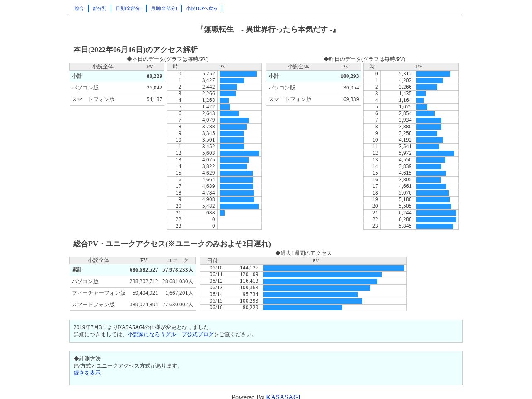Click yesterday's hour 4 PV value 1,164
Image resolution: width=532 pixels, height=399 pixels.
(x=405, y=100)
